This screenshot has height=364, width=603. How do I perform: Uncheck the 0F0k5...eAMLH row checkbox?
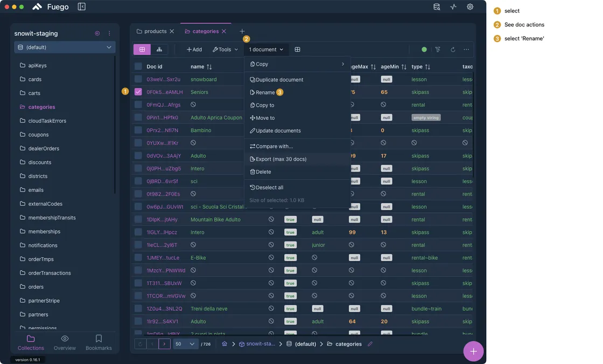(138, 92)
